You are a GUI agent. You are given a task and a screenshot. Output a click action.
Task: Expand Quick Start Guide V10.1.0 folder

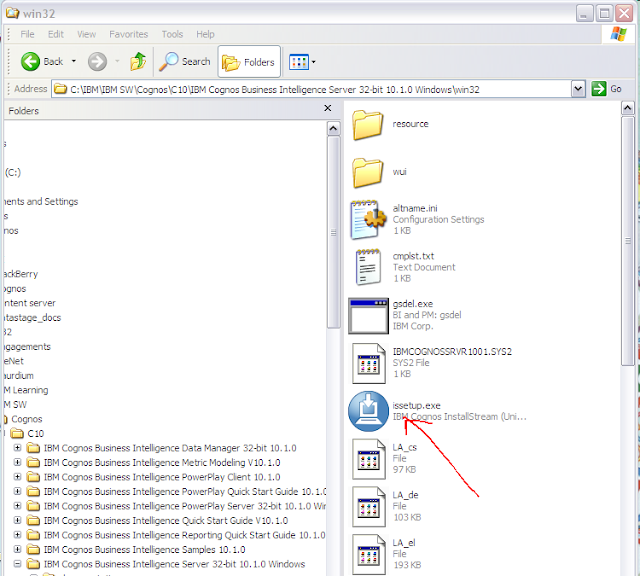click(x=17, y=520)
